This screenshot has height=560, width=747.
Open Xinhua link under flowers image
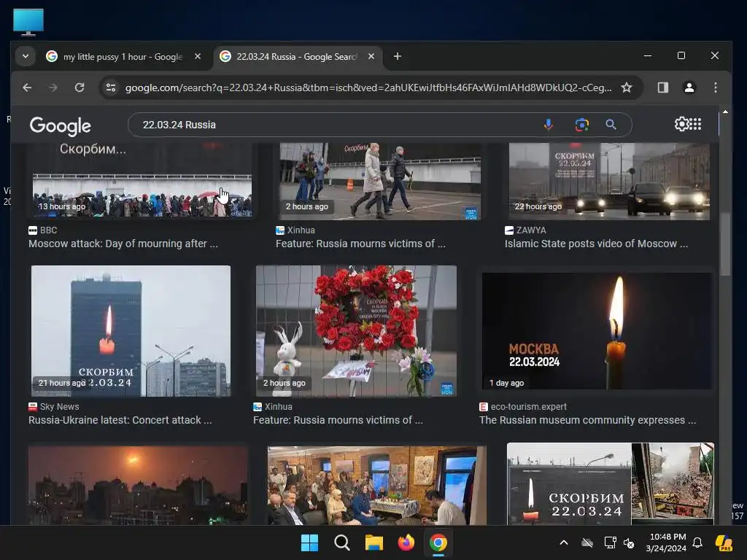point(338,420)
